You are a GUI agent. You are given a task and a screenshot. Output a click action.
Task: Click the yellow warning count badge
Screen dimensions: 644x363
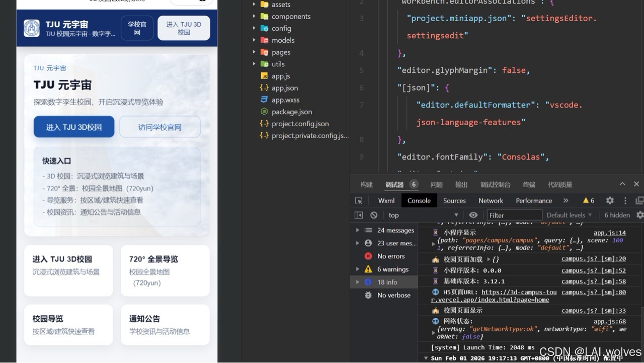tap(589, 201)
